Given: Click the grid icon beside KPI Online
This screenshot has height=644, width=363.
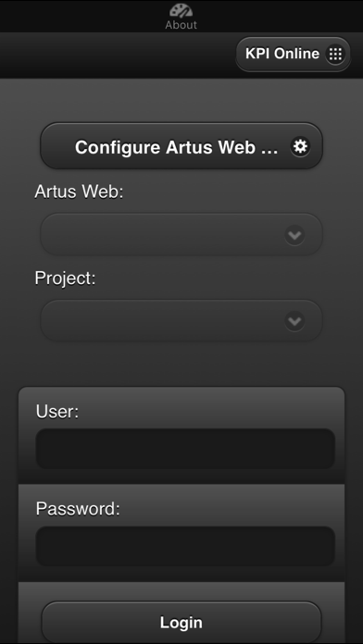Looking at the screenshot, I should [x=335, y=54].
